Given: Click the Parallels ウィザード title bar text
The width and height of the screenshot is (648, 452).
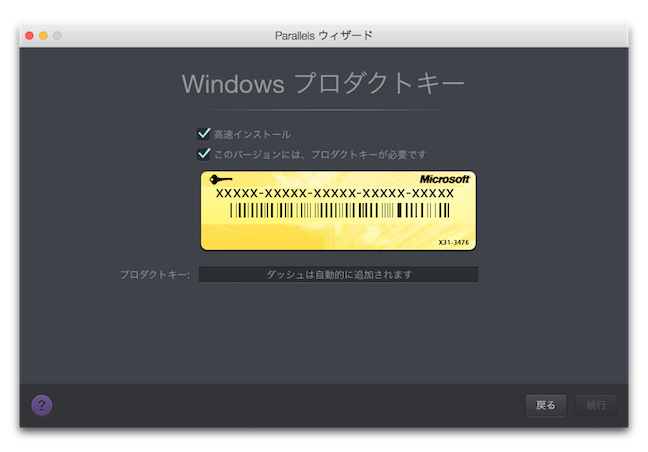Looking at the screenshot, I should point(323,35).
